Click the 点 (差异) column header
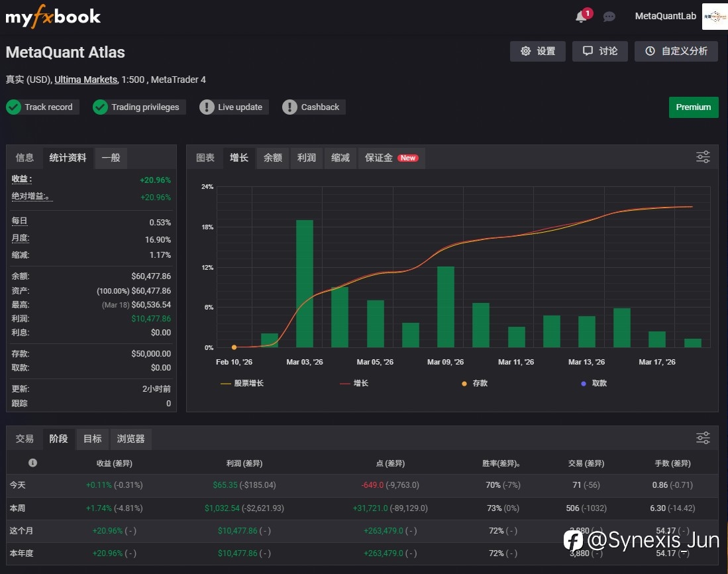This screenshot has width=728, height=574. point(390,463)
